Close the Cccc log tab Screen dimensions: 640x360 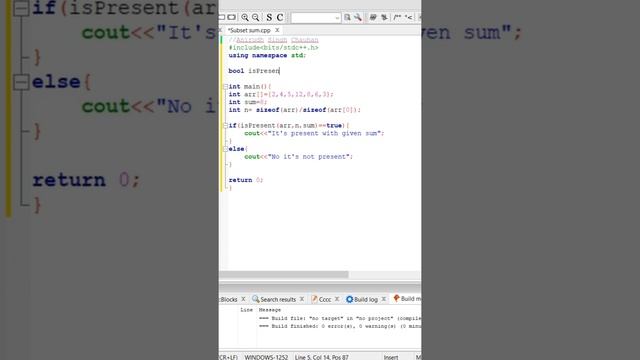[337, 299]
